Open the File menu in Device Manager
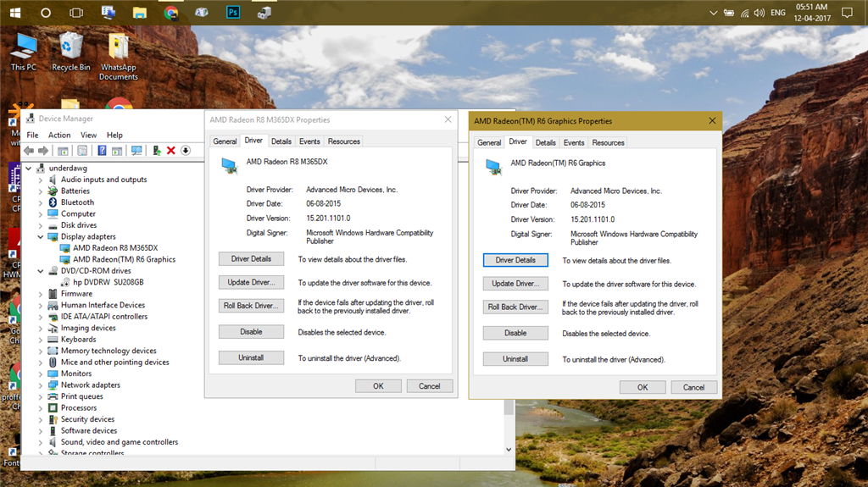 [x=33, y=135]
